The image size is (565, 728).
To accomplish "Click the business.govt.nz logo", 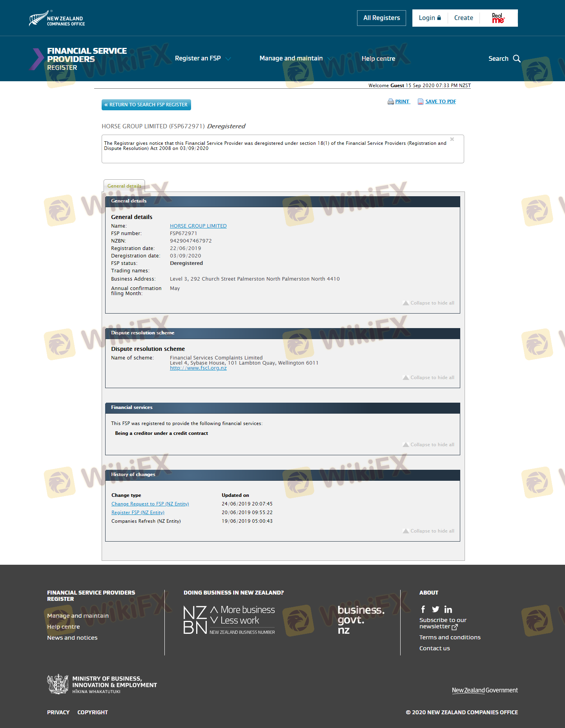I will click(x=361, y=620).
